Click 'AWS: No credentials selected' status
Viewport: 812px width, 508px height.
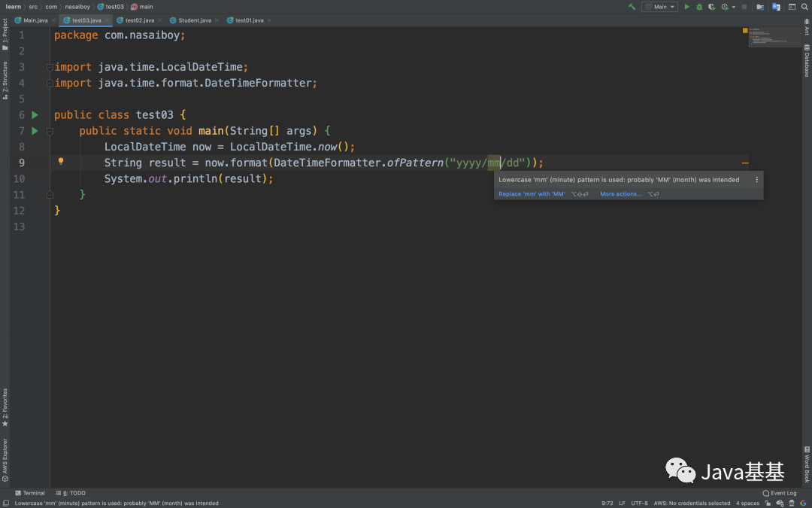tap(692, 503)
